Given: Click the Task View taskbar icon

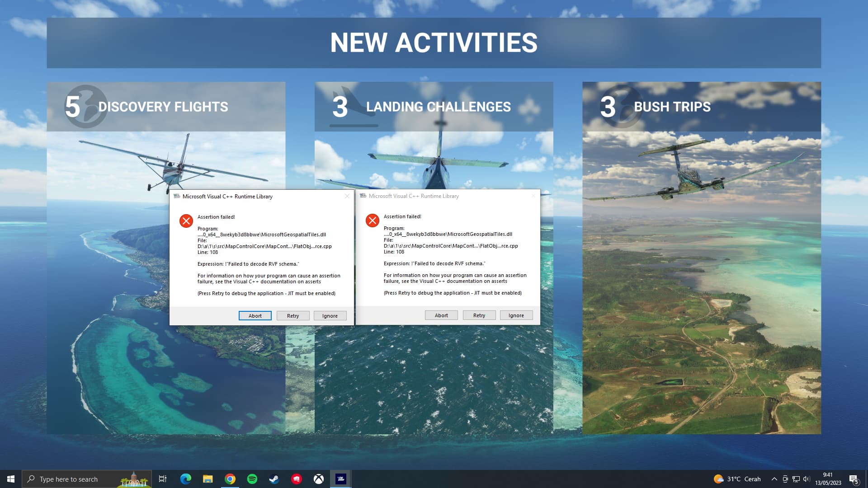Looking at the screenshot, I should pos(163,479).
